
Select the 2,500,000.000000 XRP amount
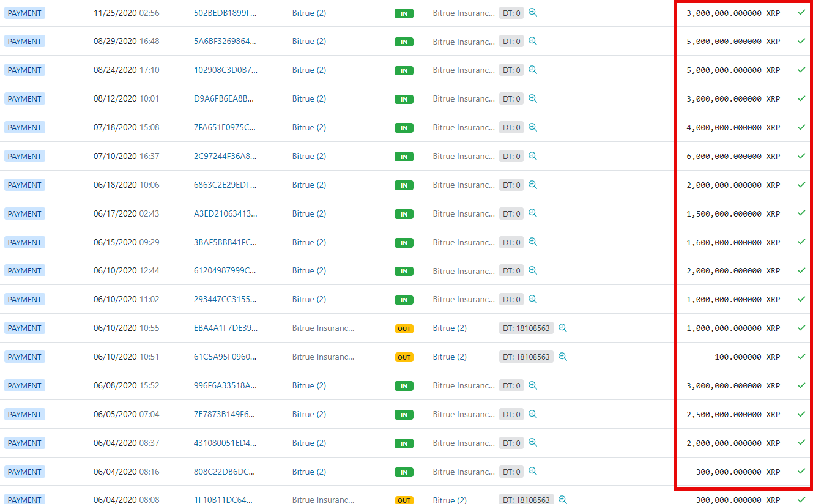[733, 415]
